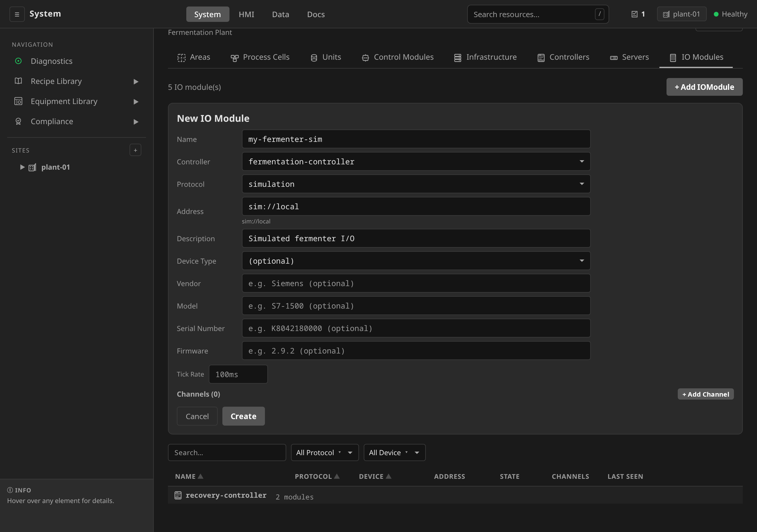This screenshot has width=757, height=532.
Task: Click the Add IOModule button
Action: pyautogui.click(x=704, y=87)
